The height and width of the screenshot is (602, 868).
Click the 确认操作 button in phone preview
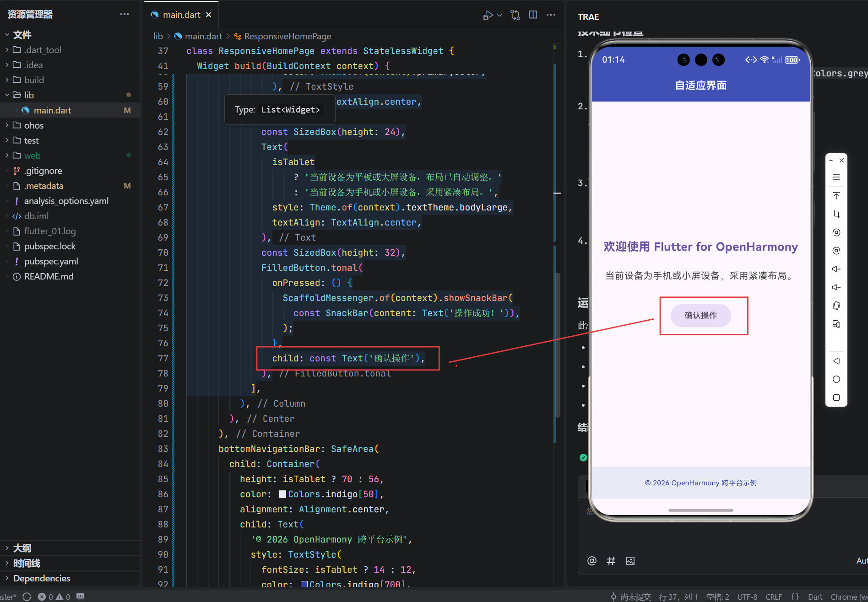700,315
